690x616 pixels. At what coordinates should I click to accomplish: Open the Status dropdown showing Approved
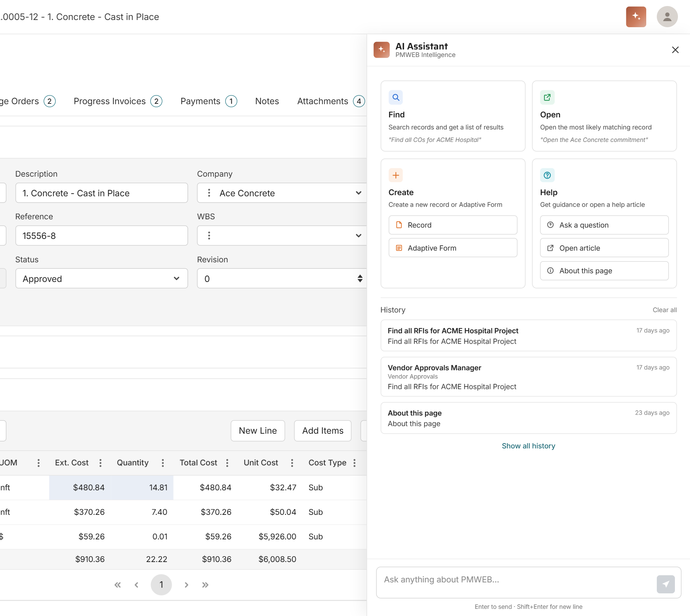[x=101, y=279]
